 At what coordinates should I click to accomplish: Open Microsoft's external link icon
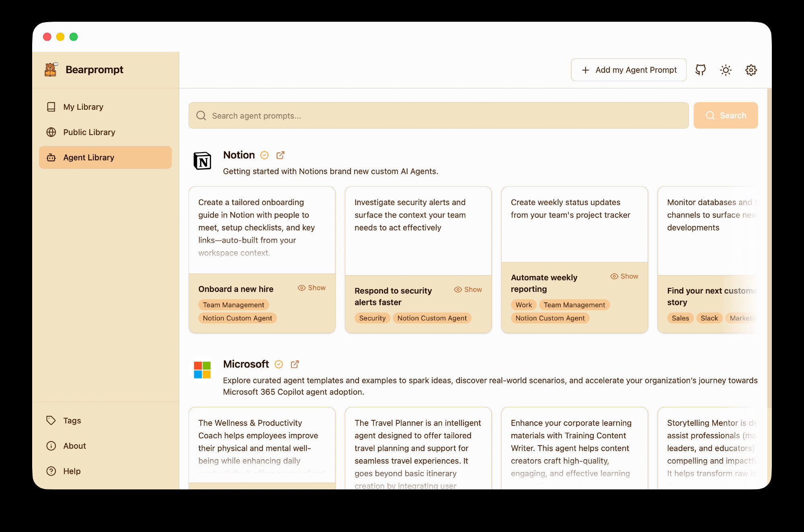[295, 364]
